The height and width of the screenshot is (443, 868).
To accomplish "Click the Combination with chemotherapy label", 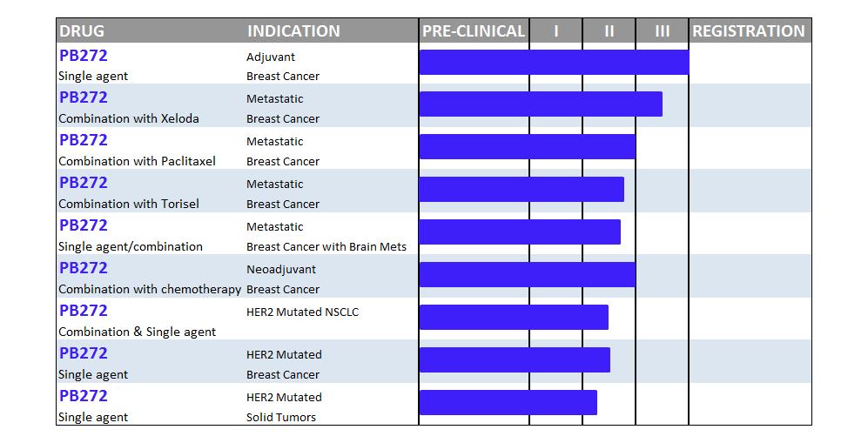I will pos(150,289).
